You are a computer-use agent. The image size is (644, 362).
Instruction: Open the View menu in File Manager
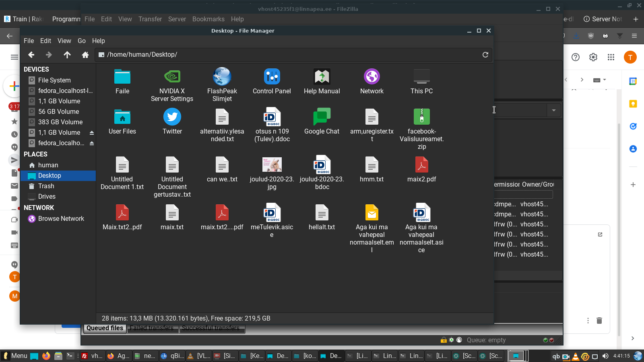pyautogui.click(x=64, y=41)
